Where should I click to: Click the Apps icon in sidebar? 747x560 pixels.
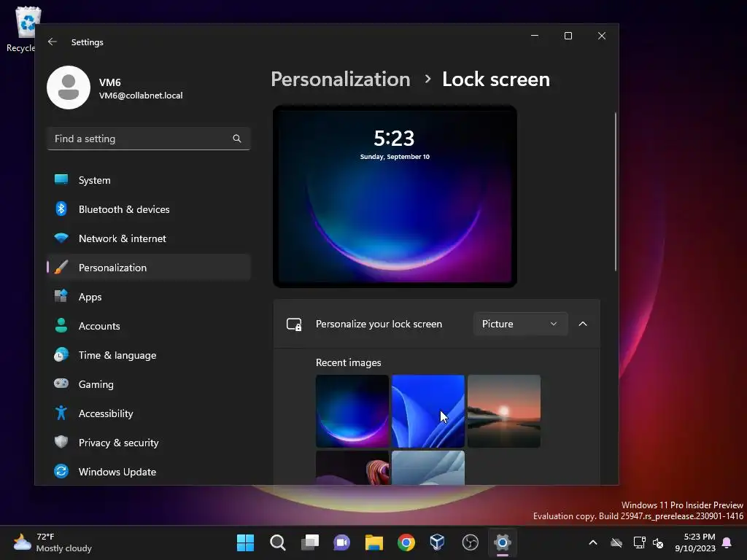click(x=61, y=296)
